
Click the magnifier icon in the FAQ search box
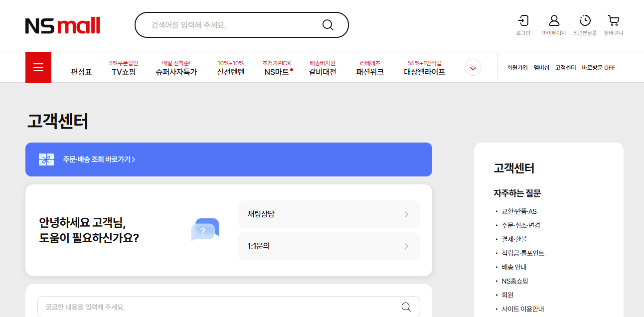(x=407, y=307)
